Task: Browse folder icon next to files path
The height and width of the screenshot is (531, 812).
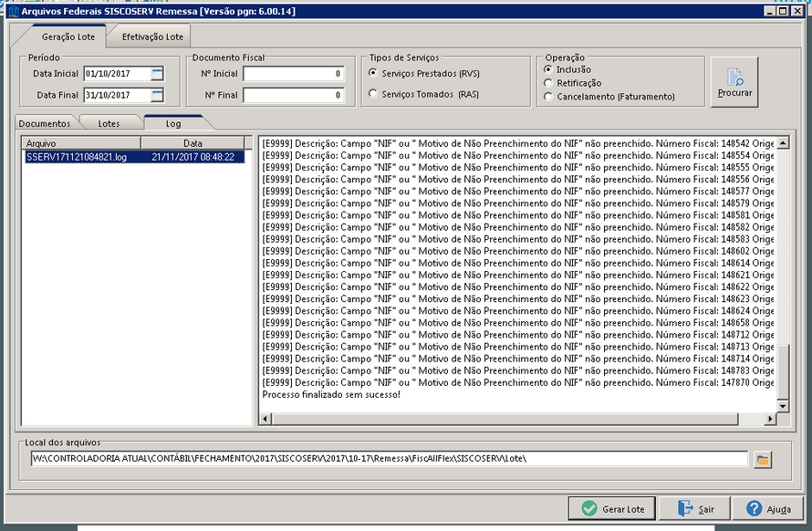Action: pos(763,459)
